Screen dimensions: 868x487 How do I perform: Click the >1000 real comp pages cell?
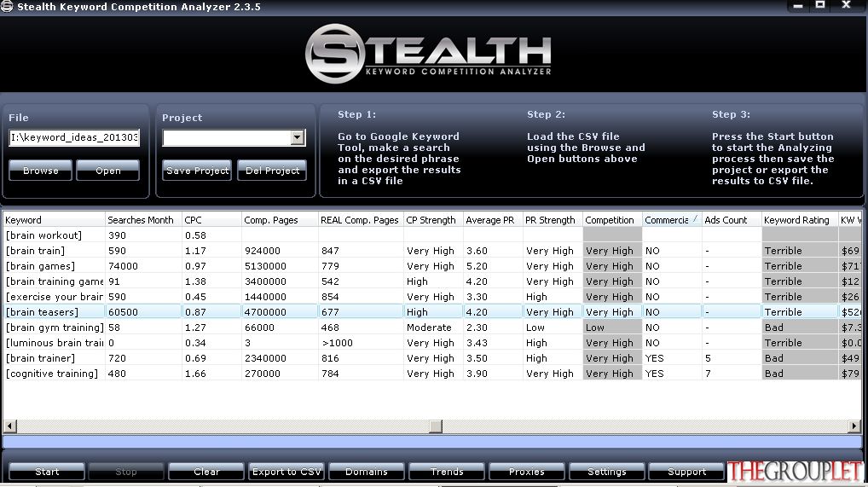[361, 342]
